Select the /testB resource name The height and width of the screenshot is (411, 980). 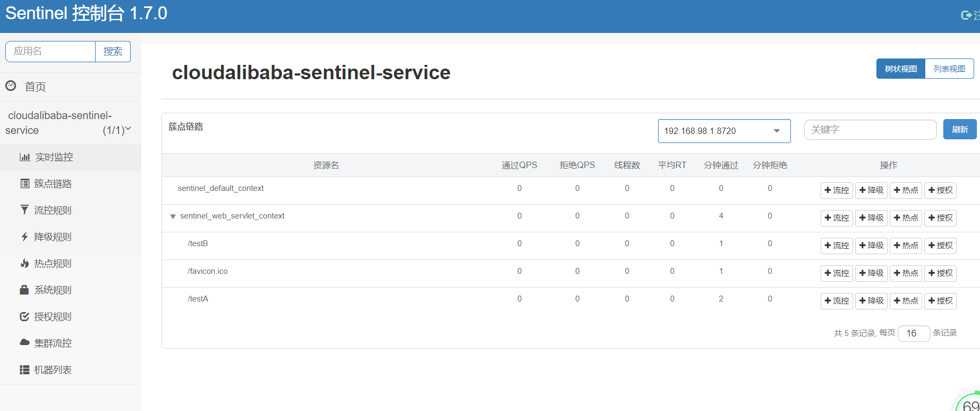click(x=198, y=244)
